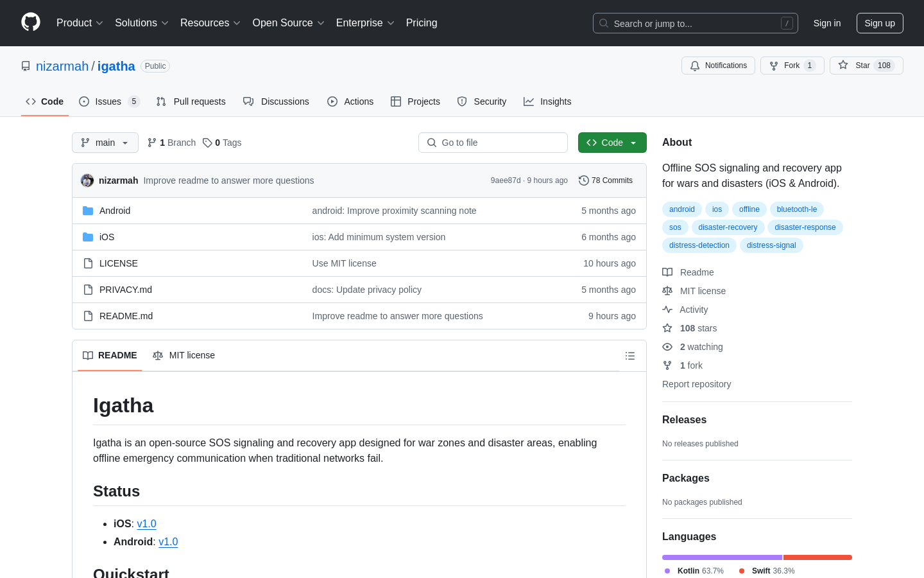924x578 pixels.
Task: Expand the Resources menu
Action: (210, 23)
